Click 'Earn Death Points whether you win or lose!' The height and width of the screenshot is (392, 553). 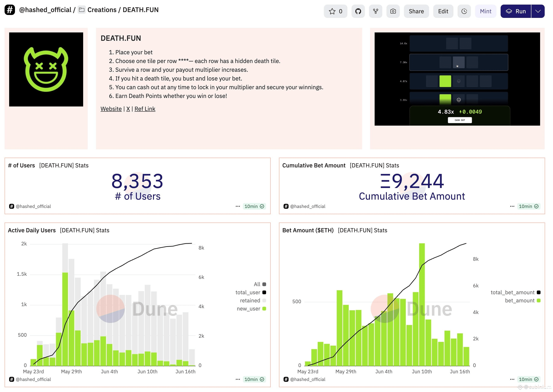pos(171,96)
